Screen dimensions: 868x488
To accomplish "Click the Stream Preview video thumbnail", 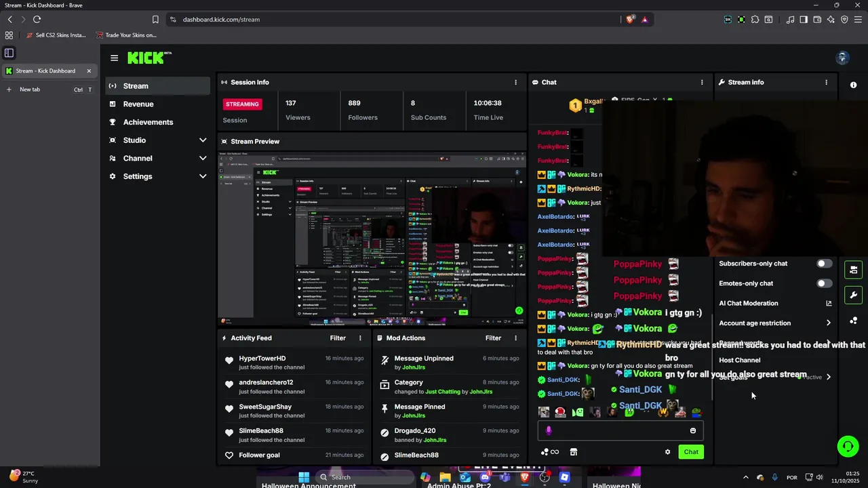I will (x=372, y=239).
